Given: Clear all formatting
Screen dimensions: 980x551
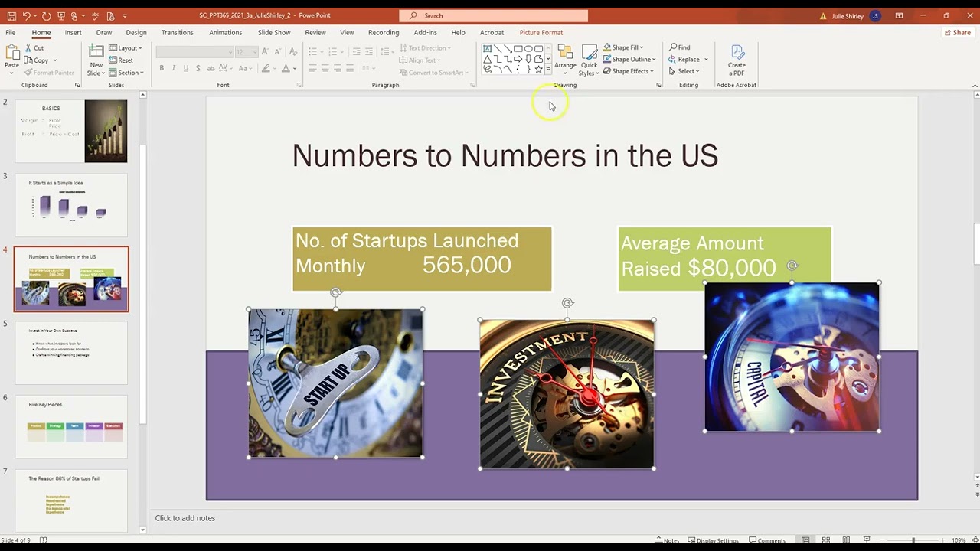Looking at the screenshot, I should [293, 52].
